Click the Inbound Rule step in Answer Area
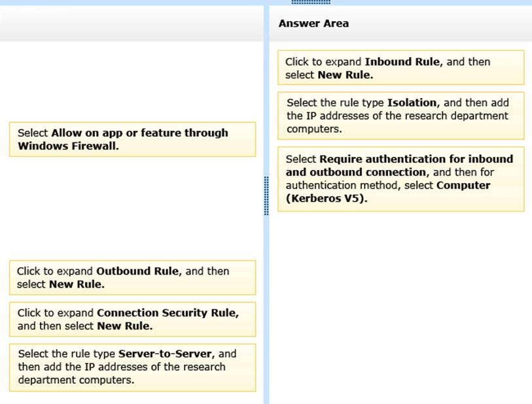The image size is (532, 404). (x=400, y=68)
